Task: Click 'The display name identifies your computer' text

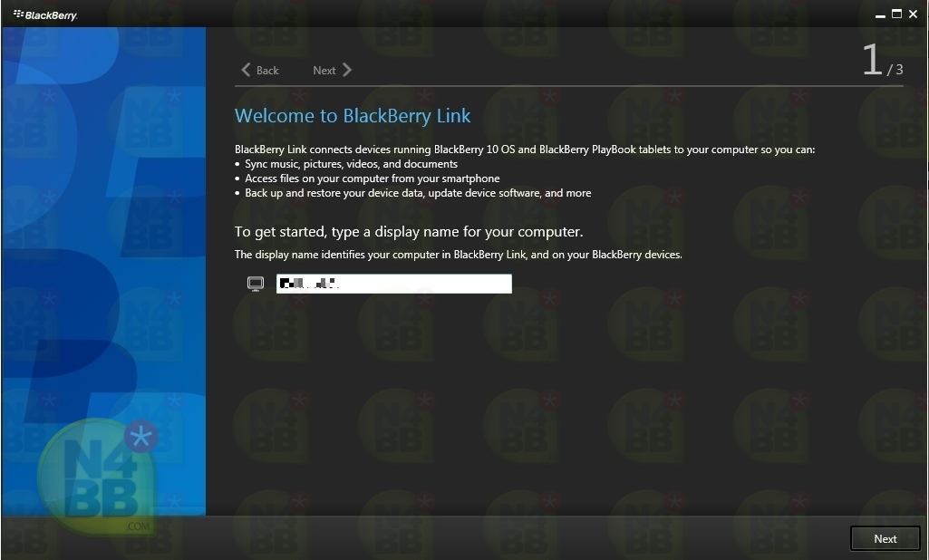Action: [458, 255]
